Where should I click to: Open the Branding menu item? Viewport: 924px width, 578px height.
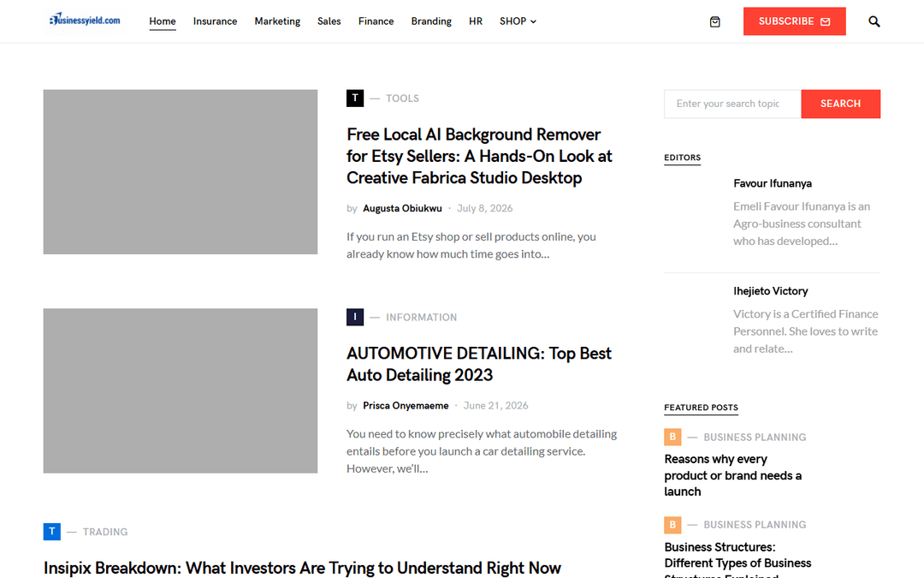(x=431, y=21)
